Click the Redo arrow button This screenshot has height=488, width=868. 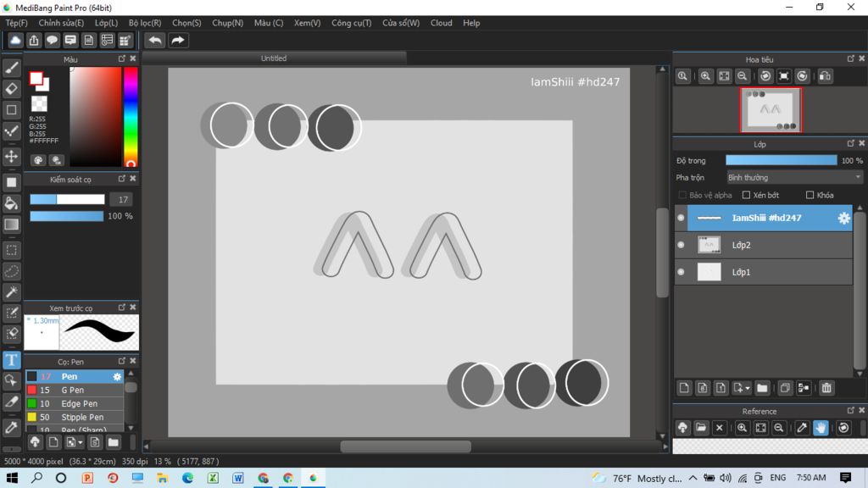(178, 41)
